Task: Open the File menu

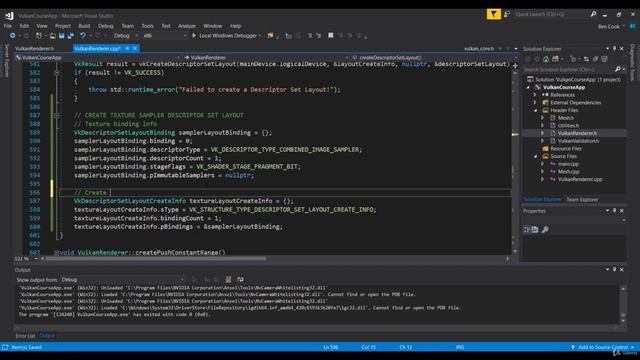Action: coord(8,26)
